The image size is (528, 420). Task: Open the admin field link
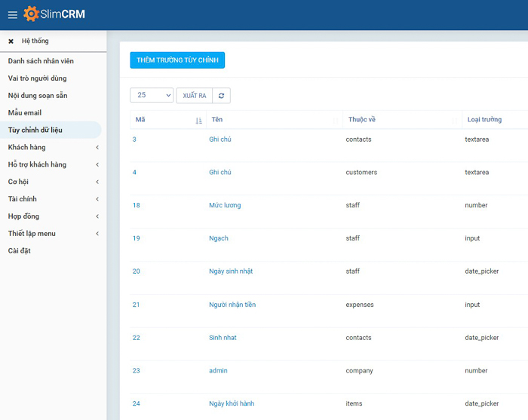click(x=218, y=370)
